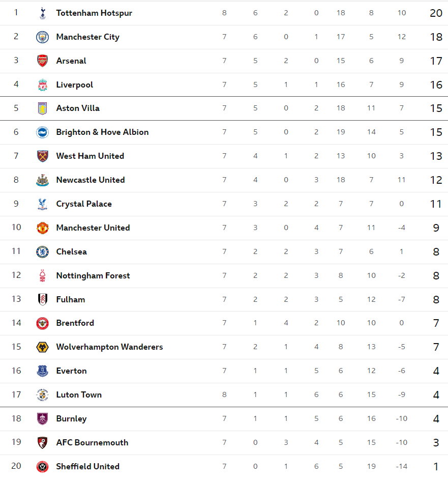Click the Everton team name
This screenshot has height=480, width=448.
pyautogui.click(x=71, y=371)
